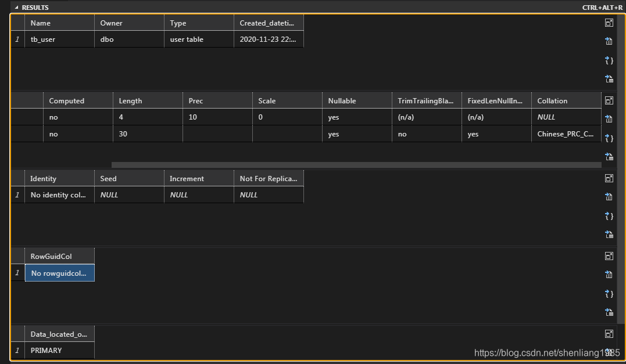Viewport: 626px width, 364px height.
Task: Select the Length cell with value 4
Action: pos(148,117)
